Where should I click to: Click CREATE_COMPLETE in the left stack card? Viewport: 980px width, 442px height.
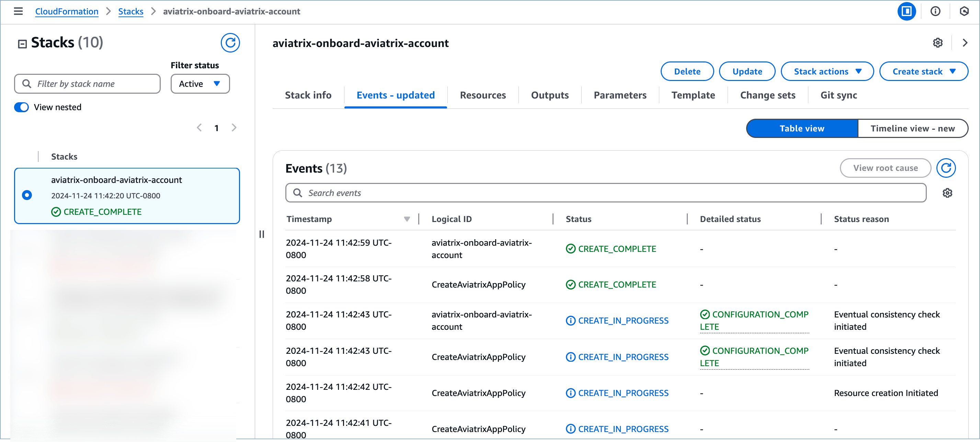click(x=102, y=212)
